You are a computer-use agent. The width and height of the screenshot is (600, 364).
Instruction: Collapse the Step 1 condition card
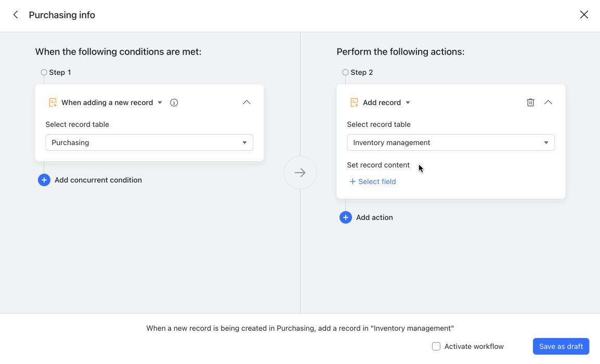click(x=247, y=102)
